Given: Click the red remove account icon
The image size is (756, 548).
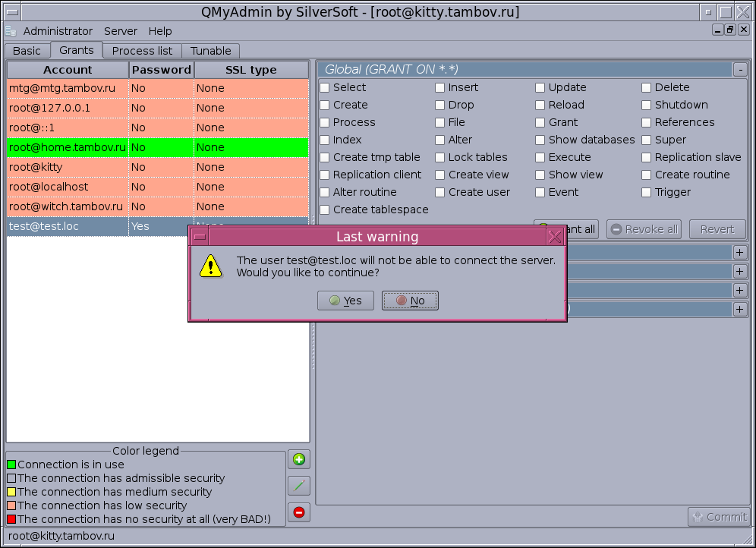Looking at the screenshot, I should (x=299, y=512).
